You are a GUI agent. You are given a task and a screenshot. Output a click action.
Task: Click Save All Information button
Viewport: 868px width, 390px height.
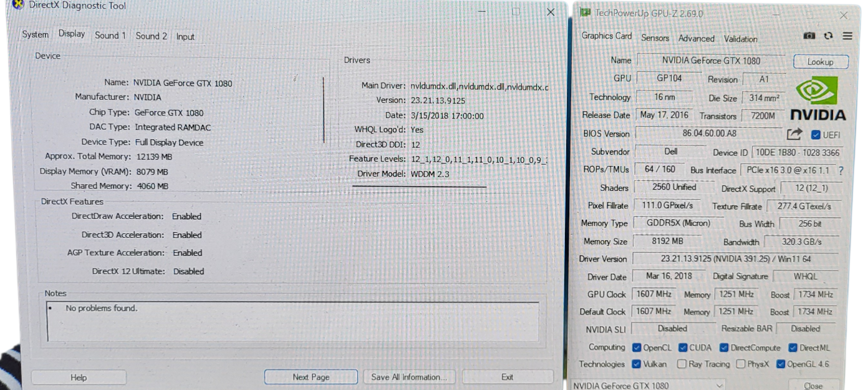pos(409,377)
